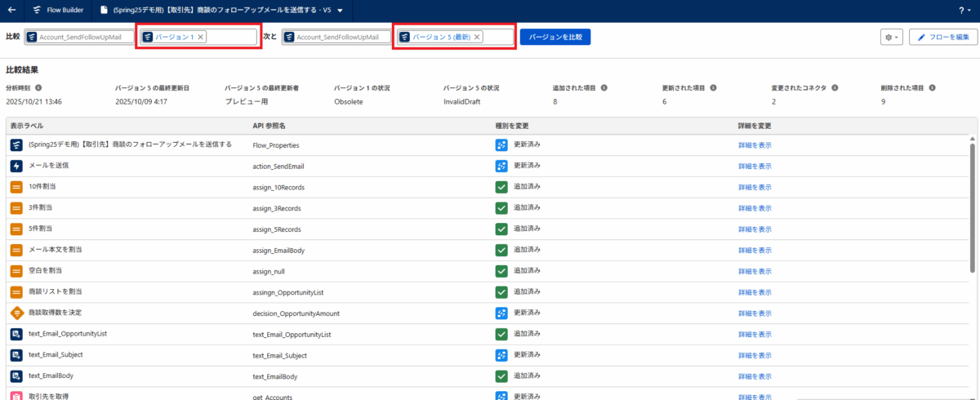The width and height of the screenshot is (980, 400).
Task: Click the info icon next to 分析時刻
Action: [x=38, y=87]
